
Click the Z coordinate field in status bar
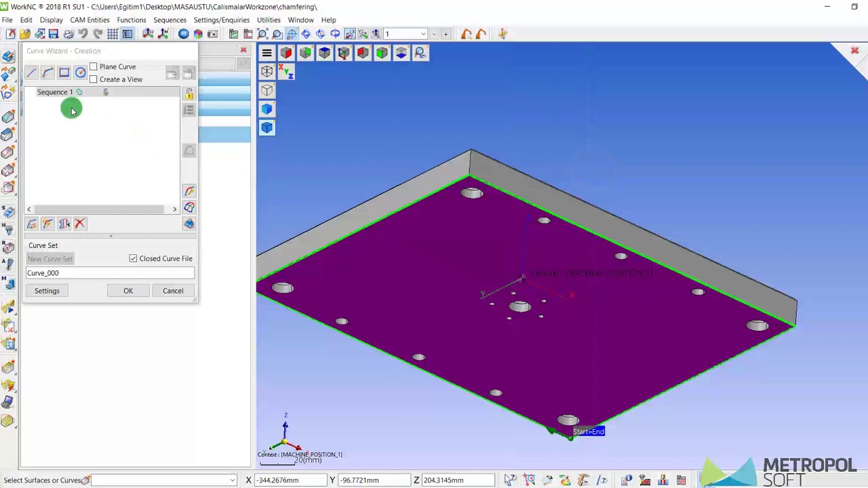pos(458,481)
